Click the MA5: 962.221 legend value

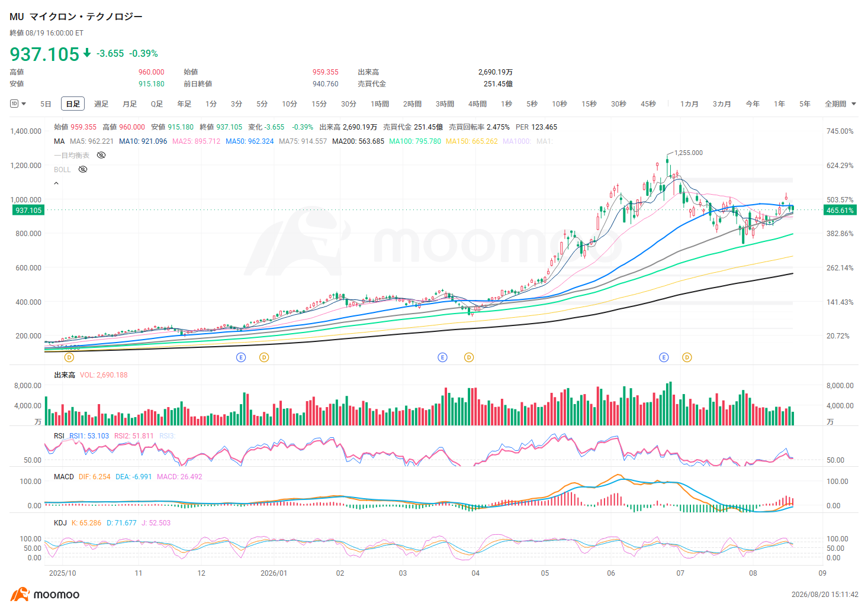point(92,141)
